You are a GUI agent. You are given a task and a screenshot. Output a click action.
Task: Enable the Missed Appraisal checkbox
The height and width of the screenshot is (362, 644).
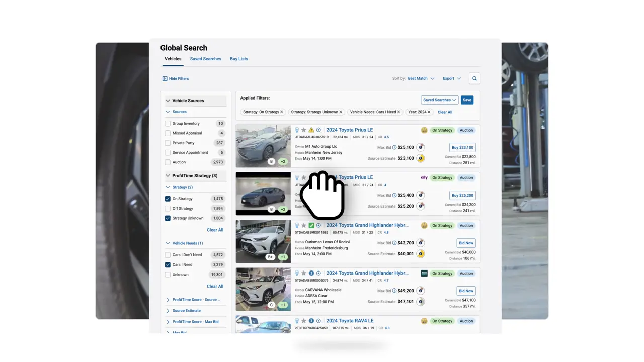168,133
